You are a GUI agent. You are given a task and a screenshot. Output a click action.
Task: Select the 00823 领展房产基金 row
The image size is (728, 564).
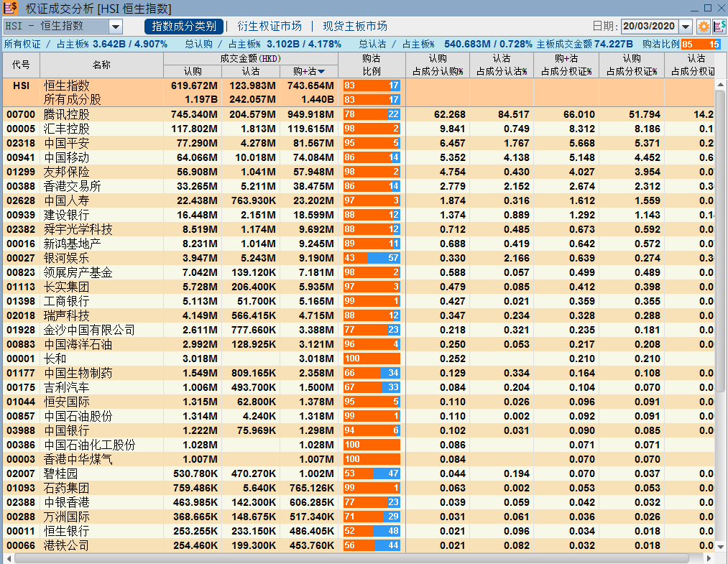(359, 272)
